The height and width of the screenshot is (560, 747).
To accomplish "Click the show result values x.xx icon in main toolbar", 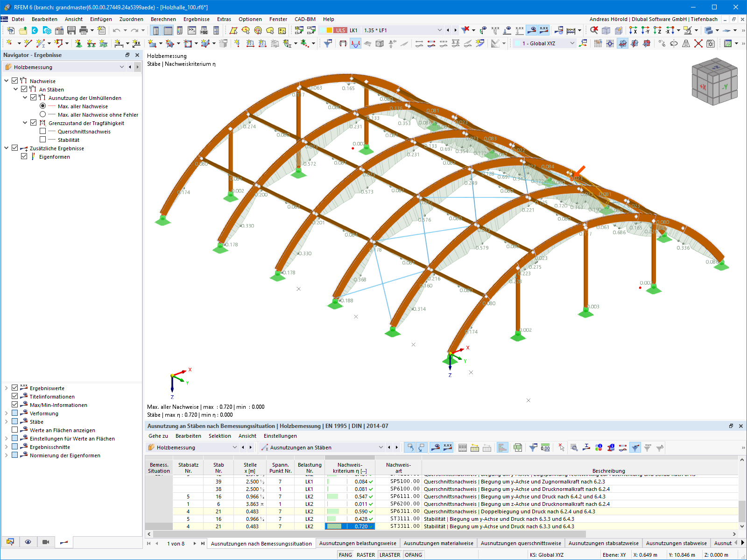I will coord(544,30).
